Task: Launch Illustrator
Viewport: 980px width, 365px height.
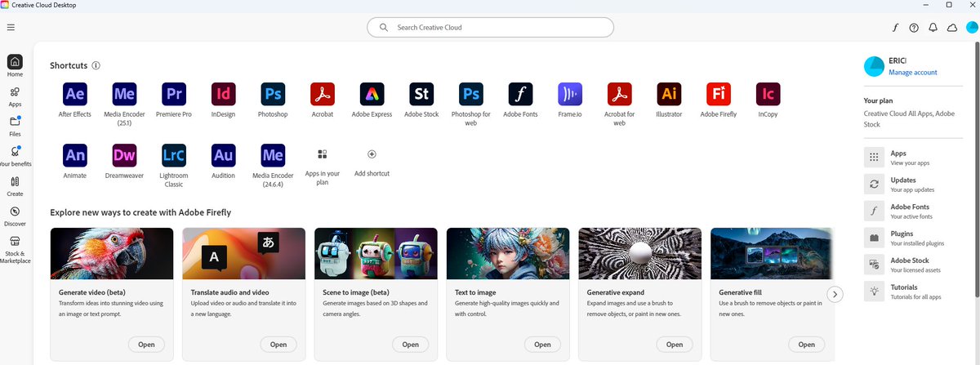Action: click(x=669, y=94)
